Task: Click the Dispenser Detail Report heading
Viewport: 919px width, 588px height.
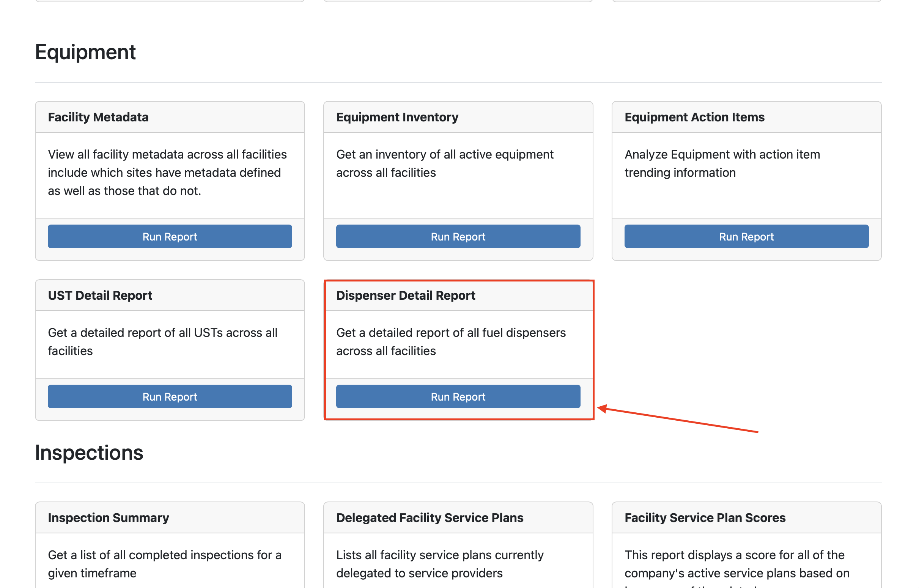Action: pyautogui.click(x=406, y=295)
